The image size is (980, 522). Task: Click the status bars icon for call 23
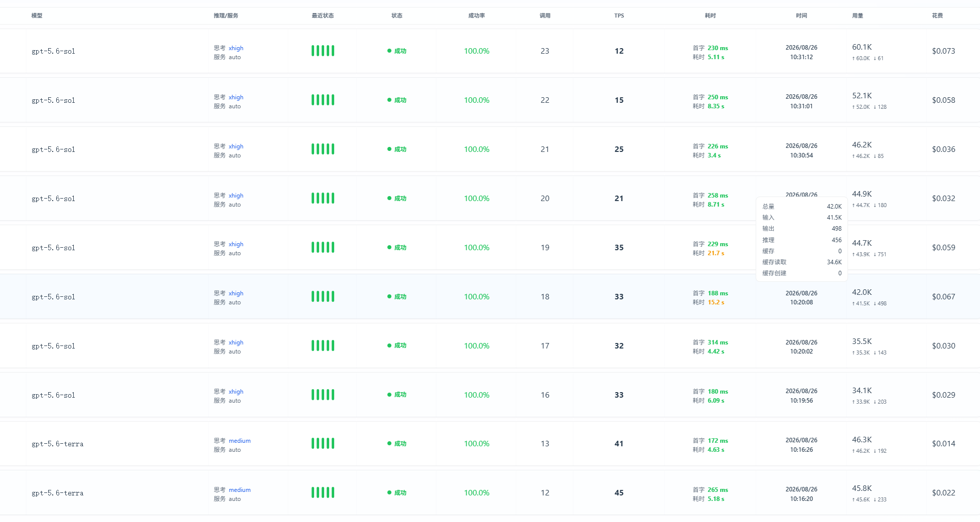point(323,51)
